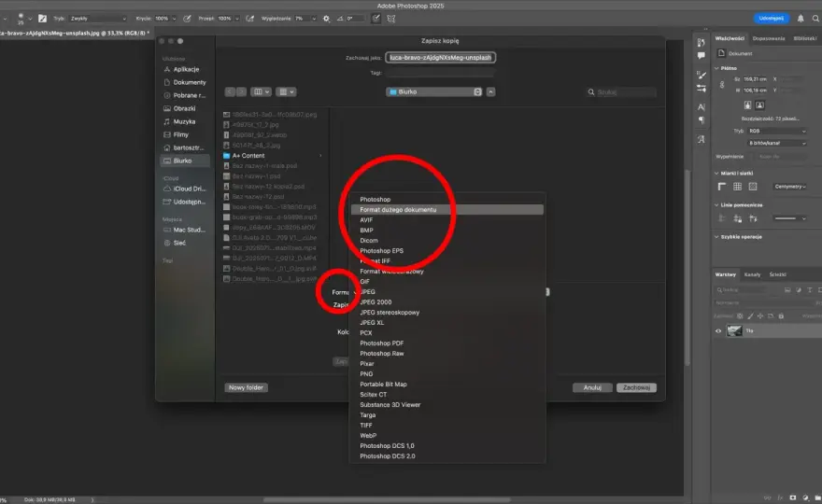
Task: Open iCloud Drive in save dialog sidebar
Action: tap(185, 189)
